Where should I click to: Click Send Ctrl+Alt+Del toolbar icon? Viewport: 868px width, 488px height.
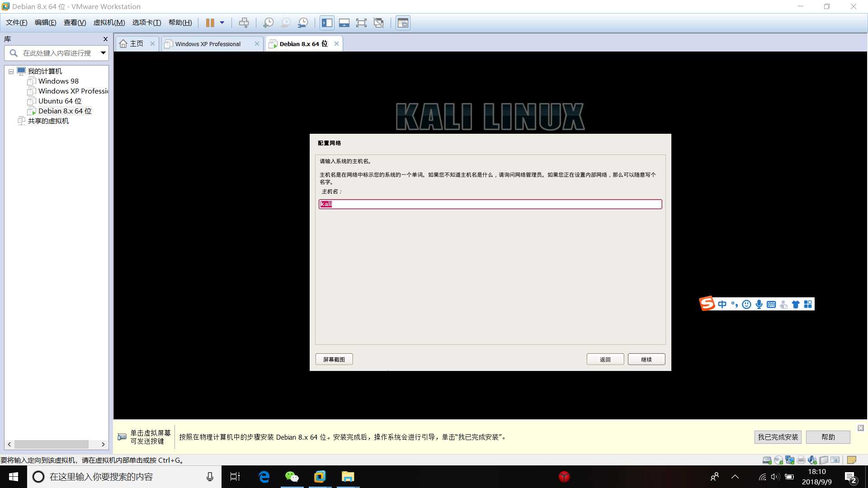point(244,23)
